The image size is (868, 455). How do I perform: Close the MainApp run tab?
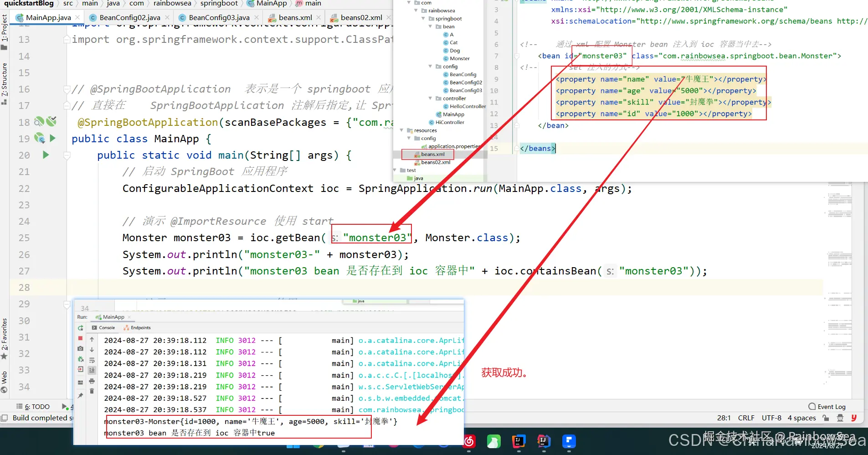(129, 317)
